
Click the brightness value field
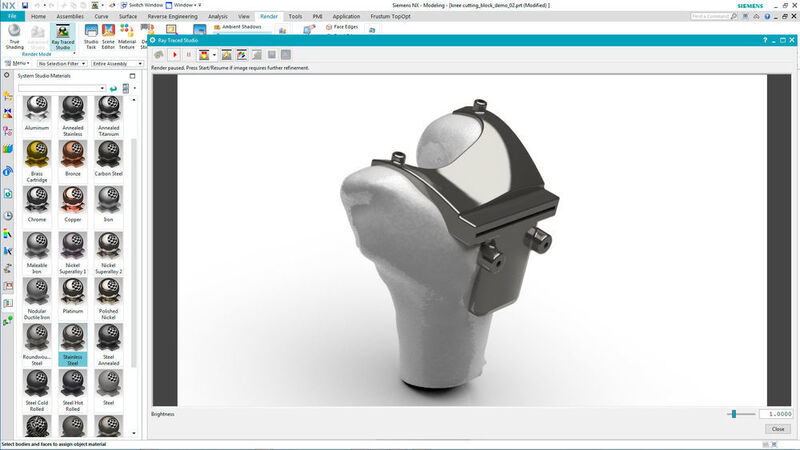[776, 414]
